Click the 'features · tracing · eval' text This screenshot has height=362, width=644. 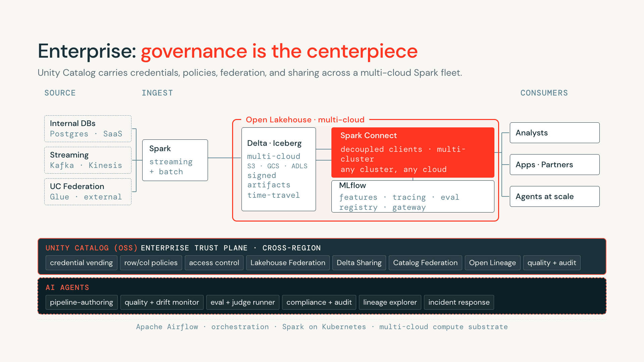tap(399, 197)
